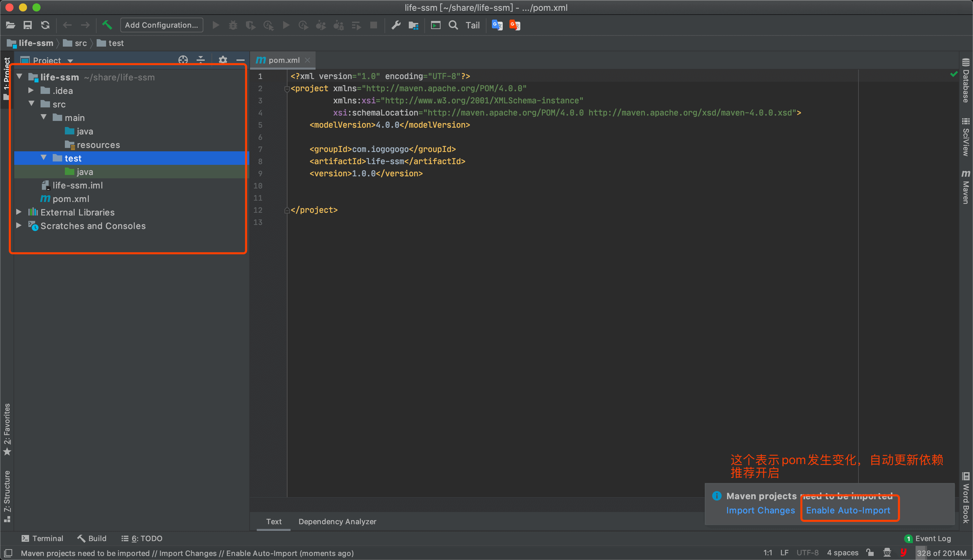
Task: Click the Synchronize refresh icon in toolbar
Action: click(x=45, y=25)
